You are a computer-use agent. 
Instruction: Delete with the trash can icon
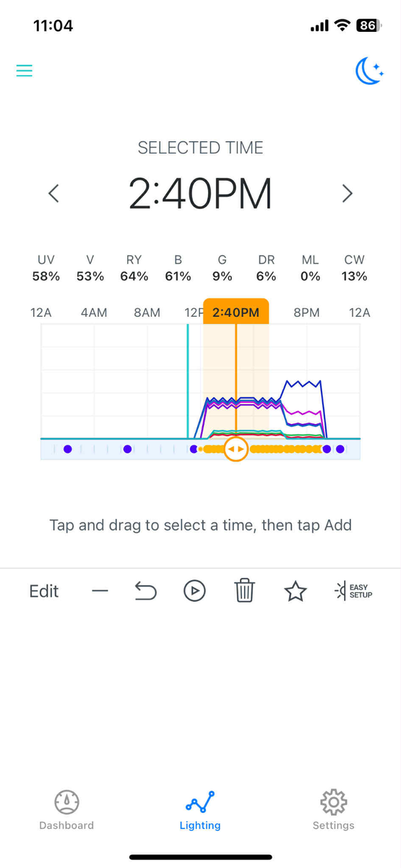click(x=245, y=592)
